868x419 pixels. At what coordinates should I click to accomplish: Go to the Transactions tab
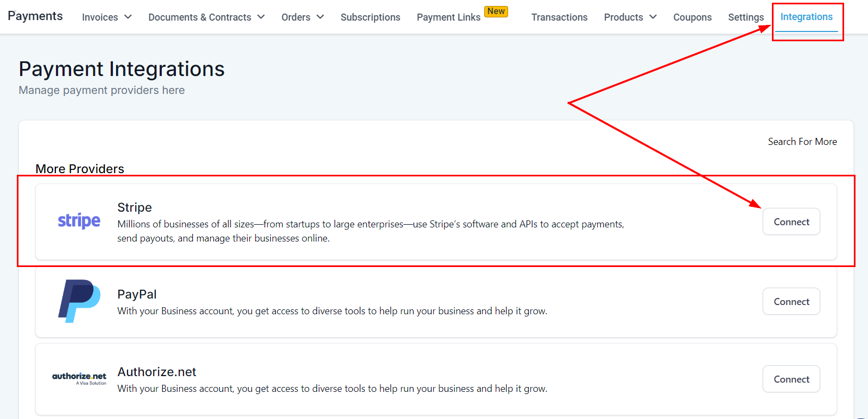click(559, 17)
